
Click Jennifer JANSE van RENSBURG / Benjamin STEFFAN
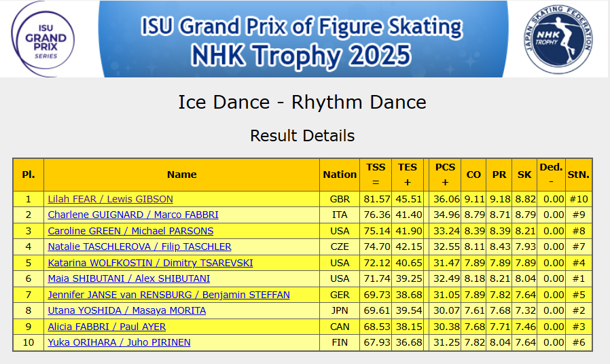(168, 295)
